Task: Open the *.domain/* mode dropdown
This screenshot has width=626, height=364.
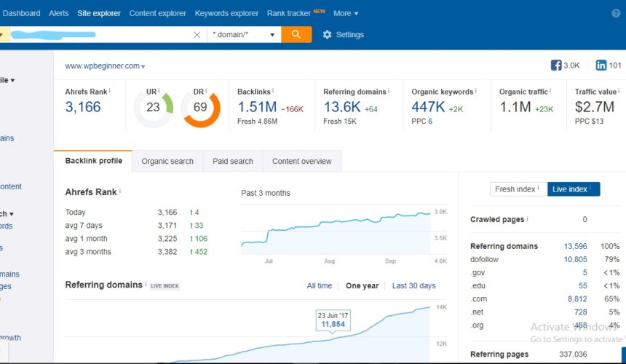Action: [244, 35]
